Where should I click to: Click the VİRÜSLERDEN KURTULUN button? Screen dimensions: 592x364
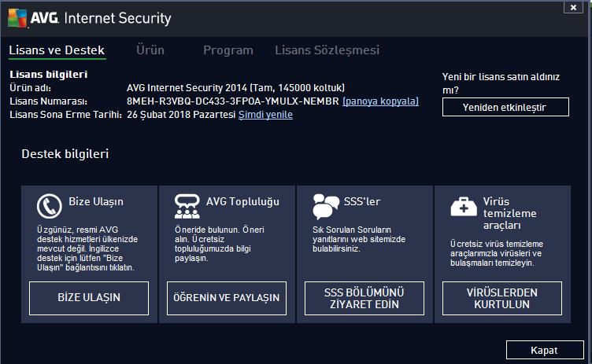502,298
